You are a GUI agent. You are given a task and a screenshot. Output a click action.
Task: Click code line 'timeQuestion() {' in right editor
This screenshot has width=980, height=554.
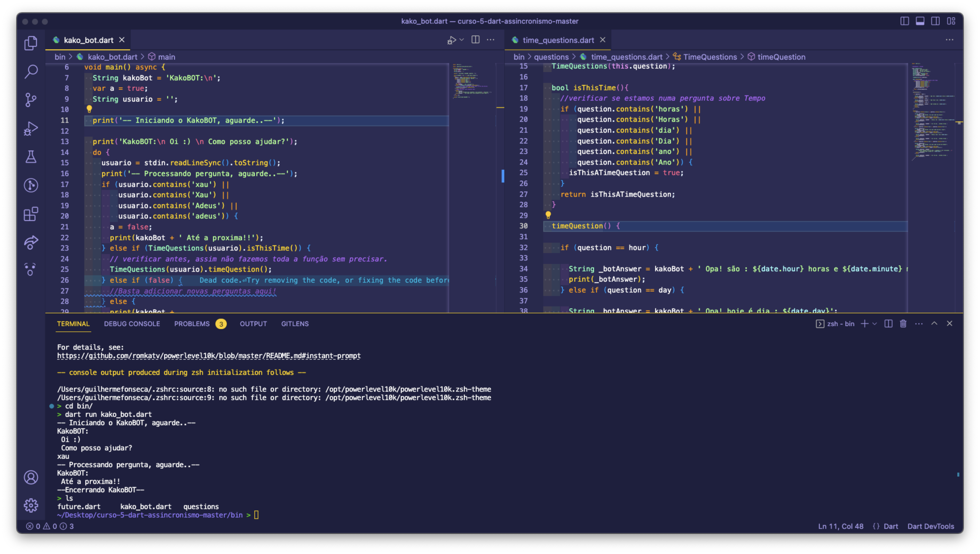tap(586, 226)
